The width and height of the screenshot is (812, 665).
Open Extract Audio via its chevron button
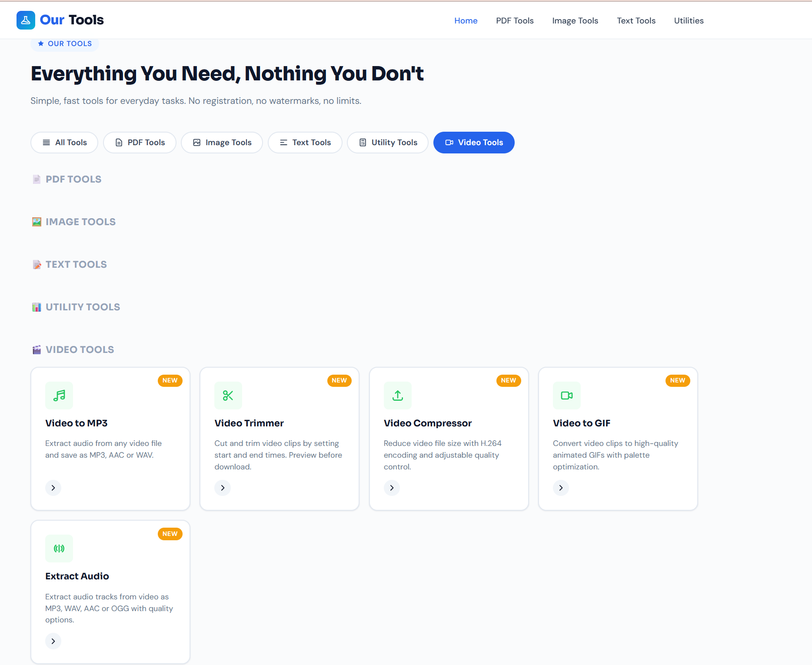pos(53,641)
